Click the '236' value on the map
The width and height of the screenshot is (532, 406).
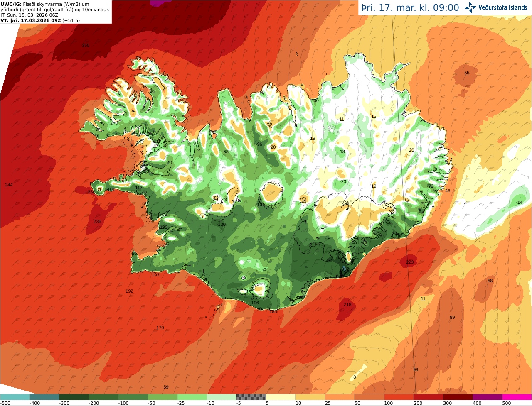[97, 221]
